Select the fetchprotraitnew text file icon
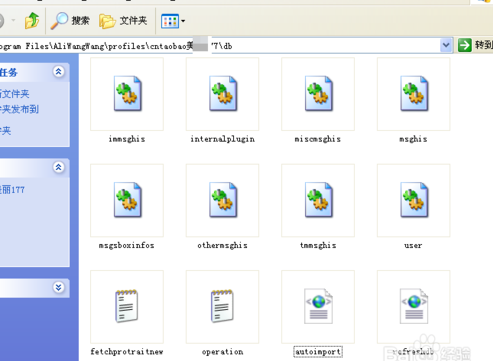Viewport: 493px width, 361px height. coord(127,306)
